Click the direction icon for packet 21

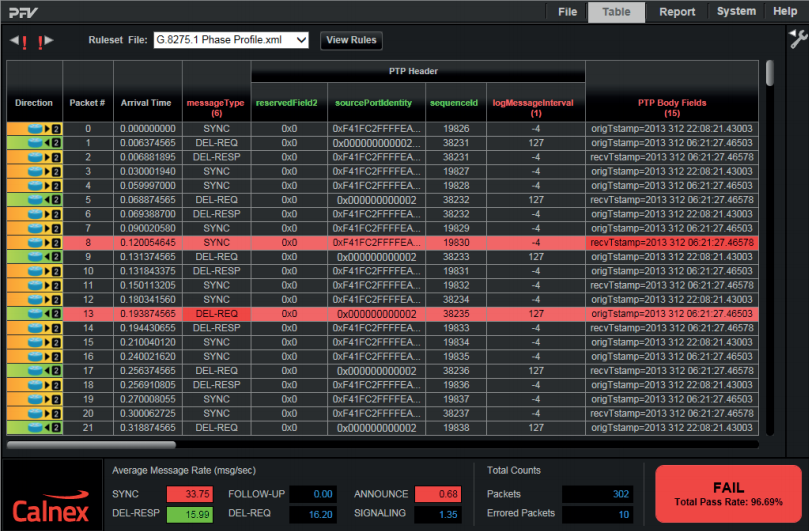[34, 428]
